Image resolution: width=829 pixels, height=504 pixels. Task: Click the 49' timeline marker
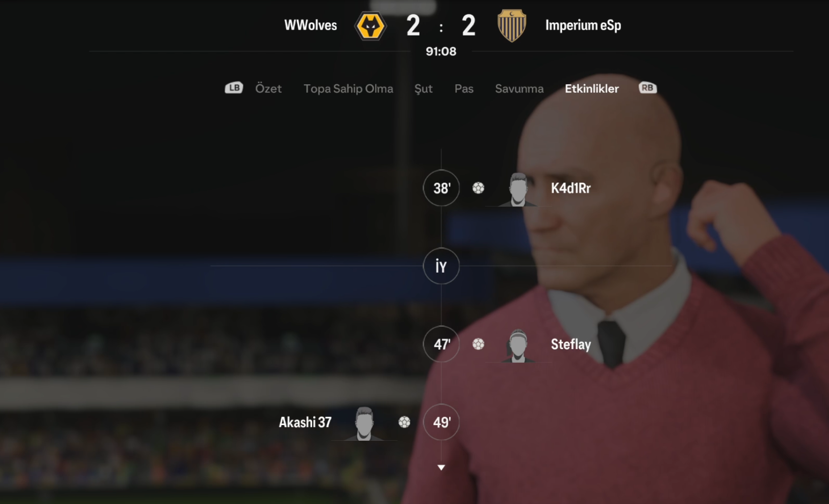click(x=441, y=422)
